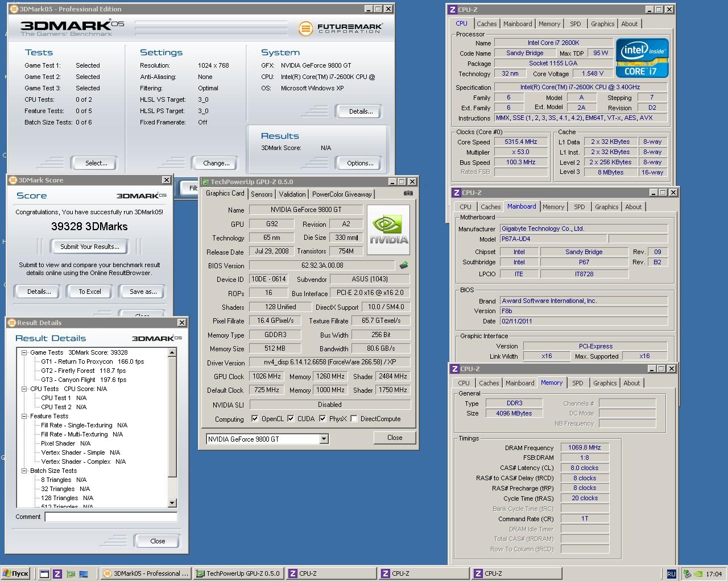Click the BIOS save chip icon in GPU-Z
Screen dimensions: 728x582
pos(404,265)
